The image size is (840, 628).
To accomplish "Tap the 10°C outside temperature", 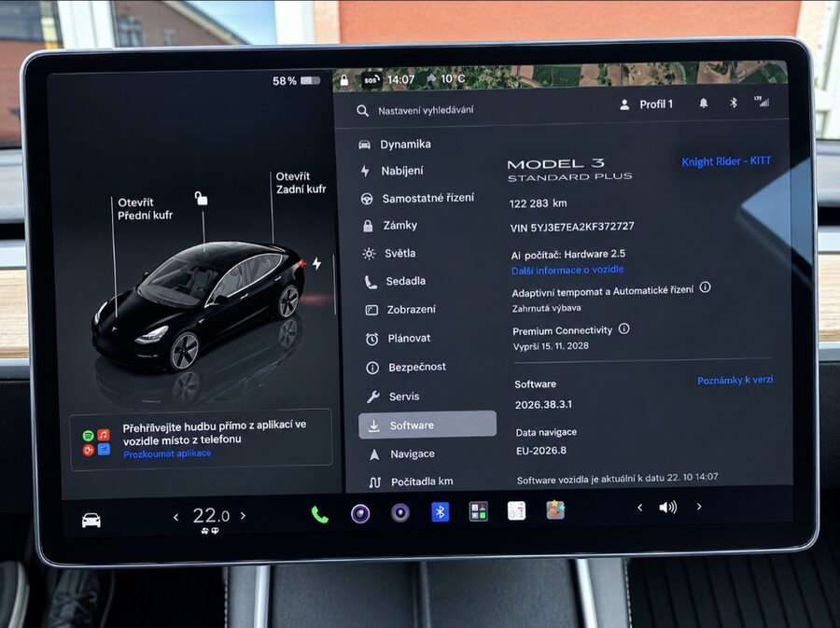I will click(x=453, y=78).
